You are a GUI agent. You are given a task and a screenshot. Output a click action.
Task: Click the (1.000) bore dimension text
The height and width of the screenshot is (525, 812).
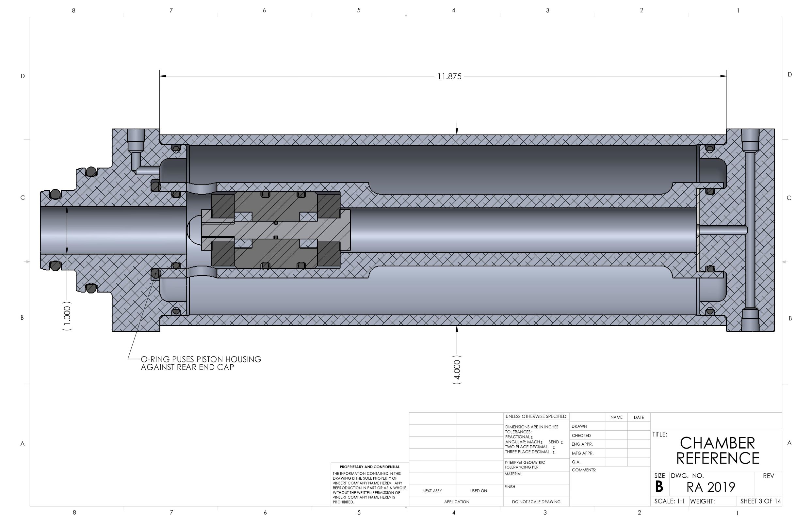tap(67, 316)
